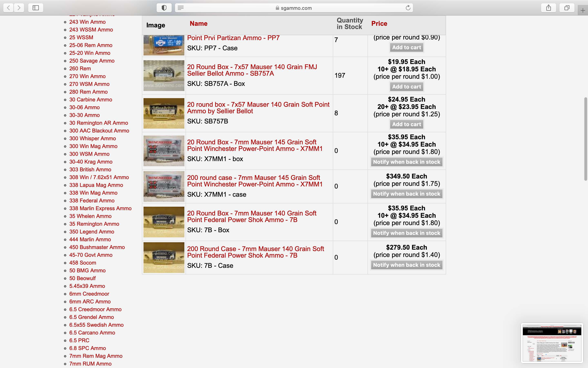The image size is (588, 368).
Task: View the Prvi Partizan PP7 product image
Action: click(x=164, y=45)
